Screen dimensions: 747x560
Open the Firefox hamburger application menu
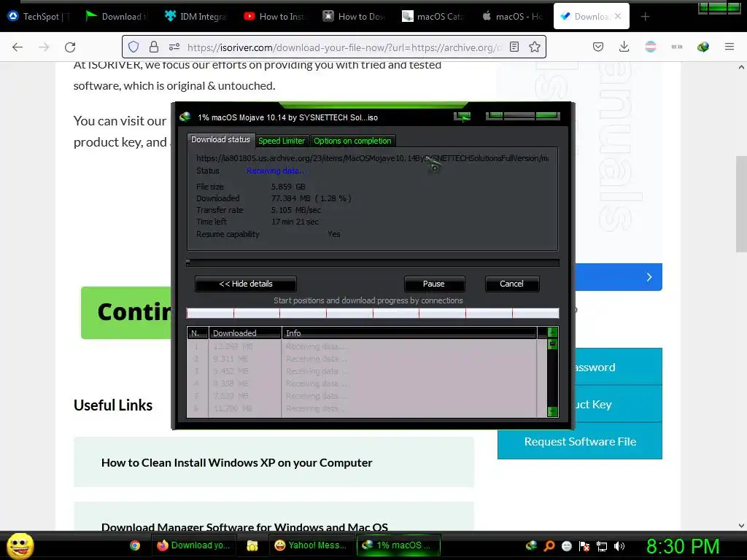pyautogui.click(x=729, y=47)
